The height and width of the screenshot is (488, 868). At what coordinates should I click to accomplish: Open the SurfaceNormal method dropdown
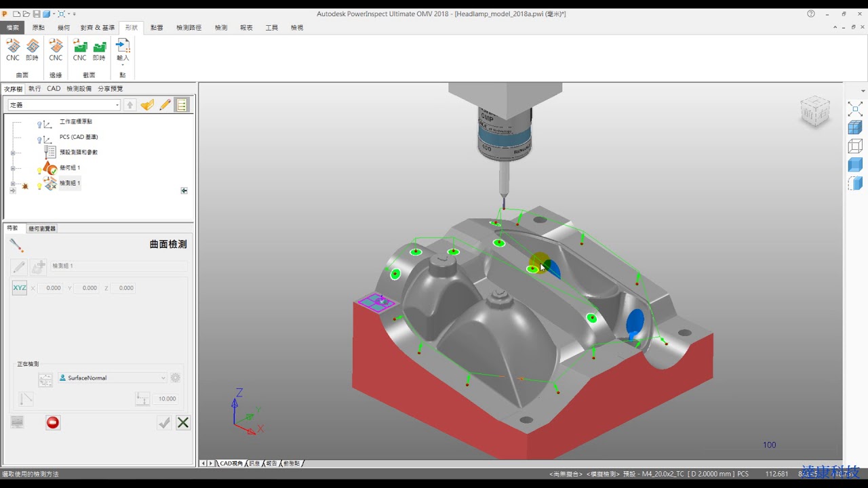click(x=113, y=378)
